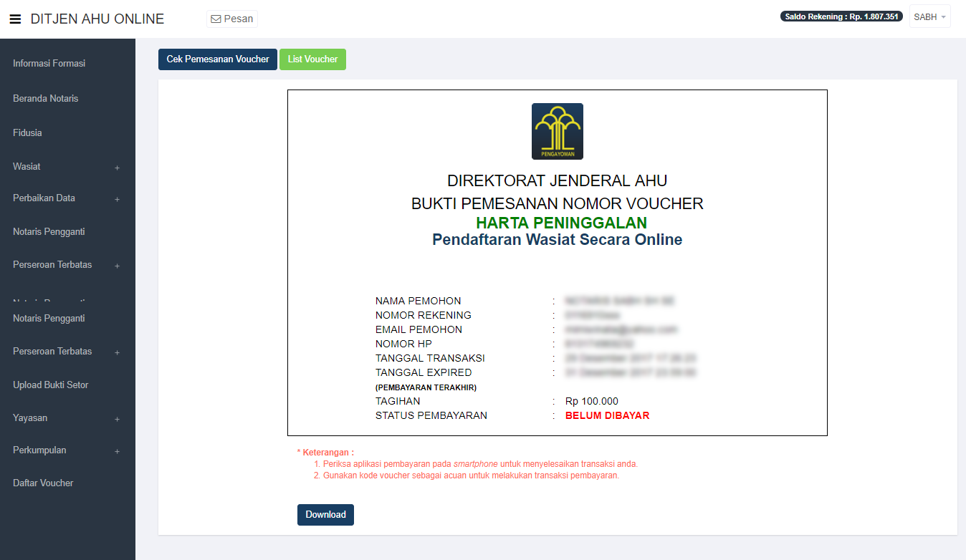
Task: Select Fidusia in the sidebar
Action: (x=27, y=132)
